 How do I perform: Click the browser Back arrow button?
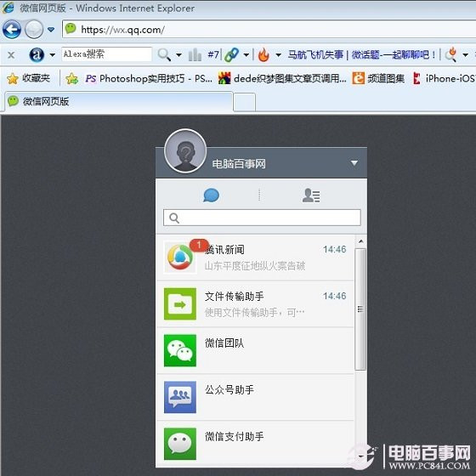pyautogui.click(x=12, y=30)
